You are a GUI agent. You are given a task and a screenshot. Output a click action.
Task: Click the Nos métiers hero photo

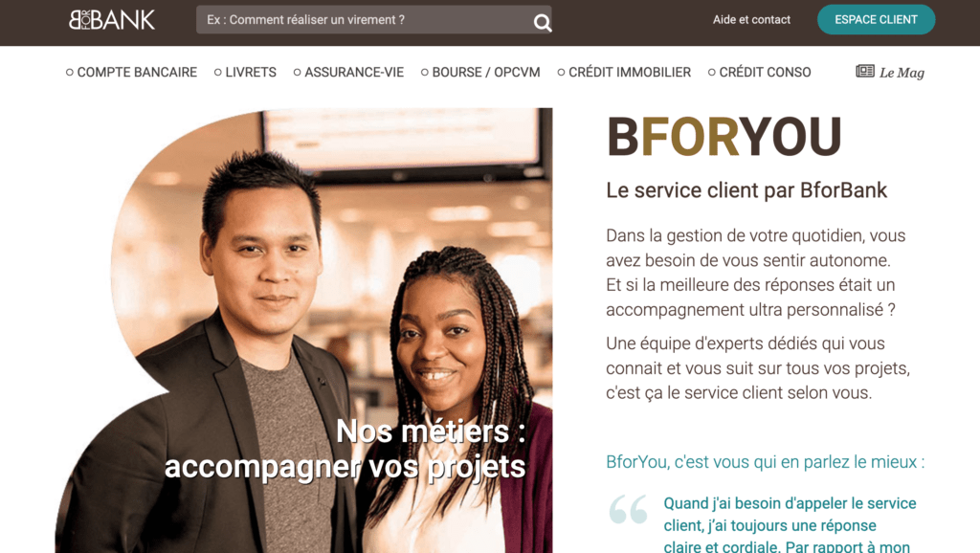coord(303,330)
